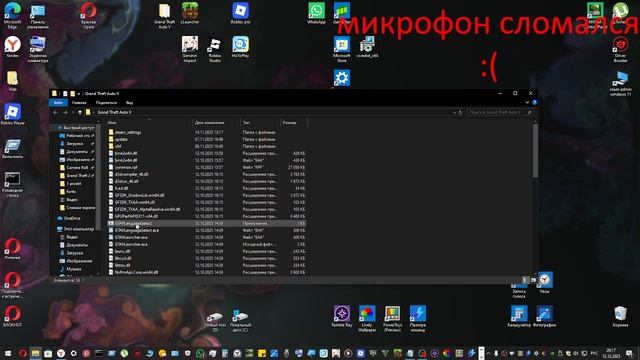Open Local Disk (C:) desktop shortcut
This screenshot has width=640, height=360.
(x=240, y=320)
